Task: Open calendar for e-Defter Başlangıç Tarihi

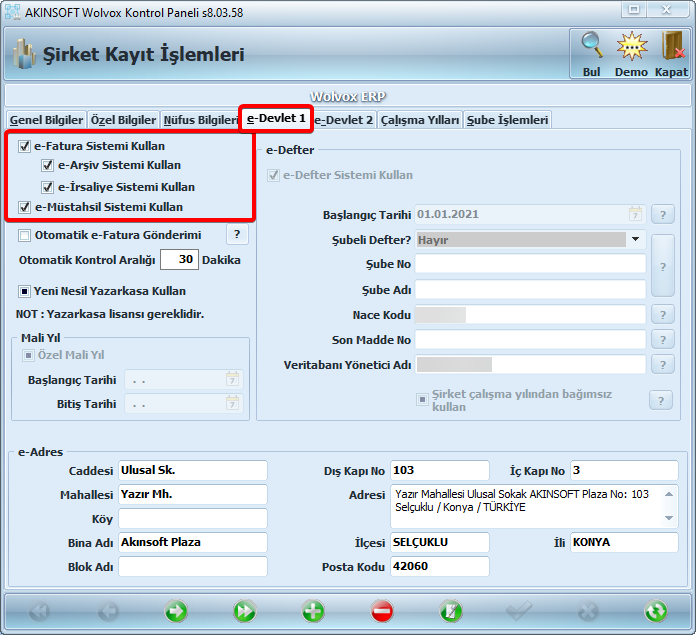Action: (x=636, y=214)
